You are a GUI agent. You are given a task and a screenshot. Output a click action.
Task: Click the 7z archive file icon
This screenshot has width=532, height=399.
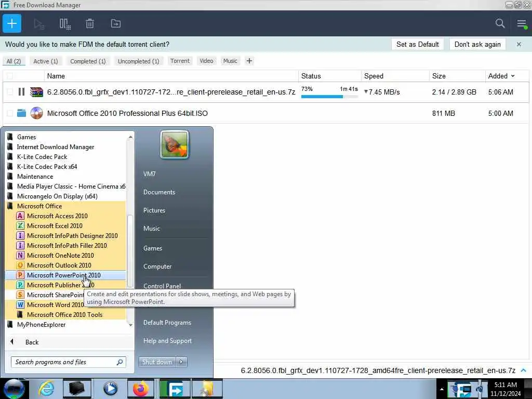click(37, 92)
